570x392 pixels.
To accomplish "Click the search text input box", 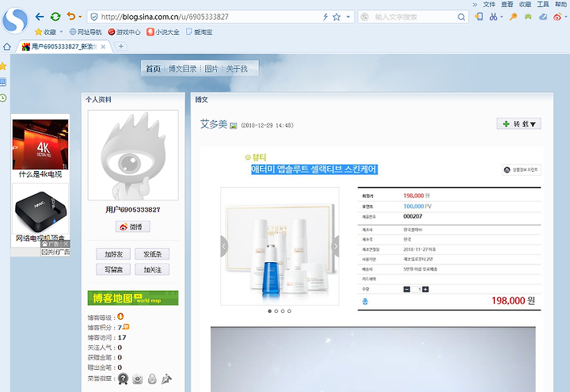I will click(x=414, y=17).
